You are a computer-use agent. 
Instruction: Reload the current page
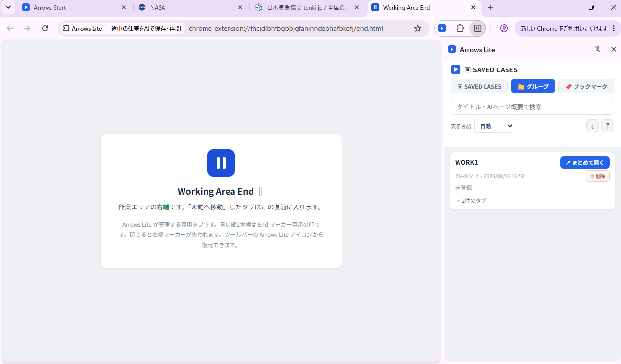[x=45, y=28]
